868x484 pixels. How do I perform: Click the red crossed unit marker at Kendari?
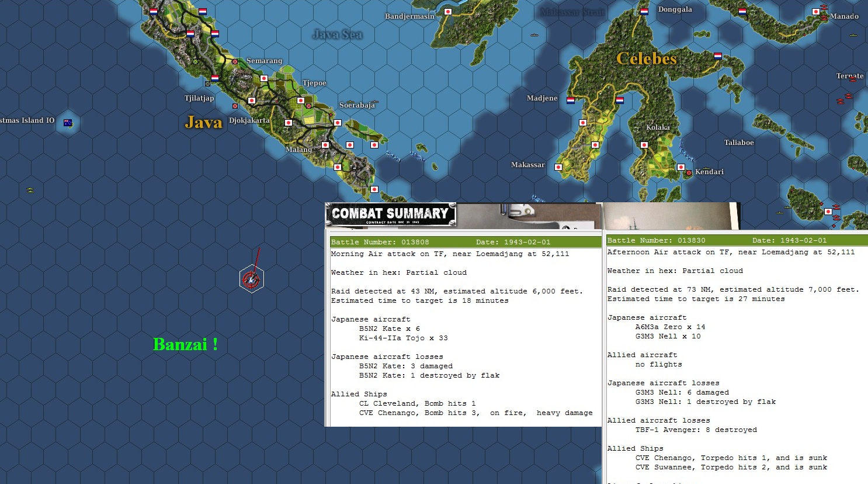(x=689, y=172)
